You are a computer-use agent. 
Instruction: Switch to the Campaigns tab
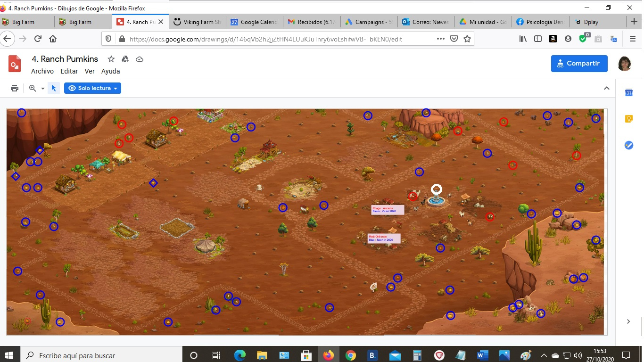(369, 22)
